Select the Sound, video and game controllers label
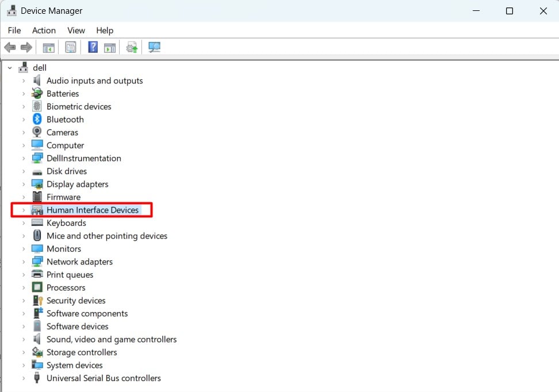The width and height of the screenshot is (559, 392). pos(112,339)
